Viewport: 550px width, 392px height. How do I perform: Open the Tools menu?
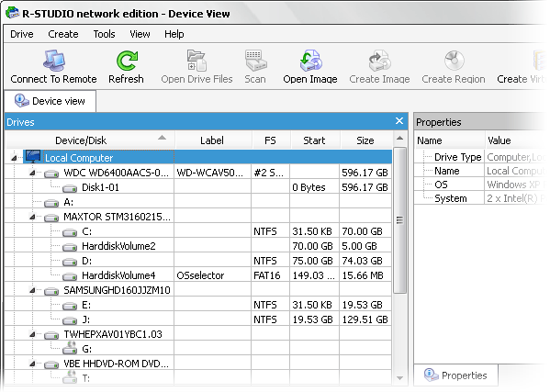tap(104, 34)
